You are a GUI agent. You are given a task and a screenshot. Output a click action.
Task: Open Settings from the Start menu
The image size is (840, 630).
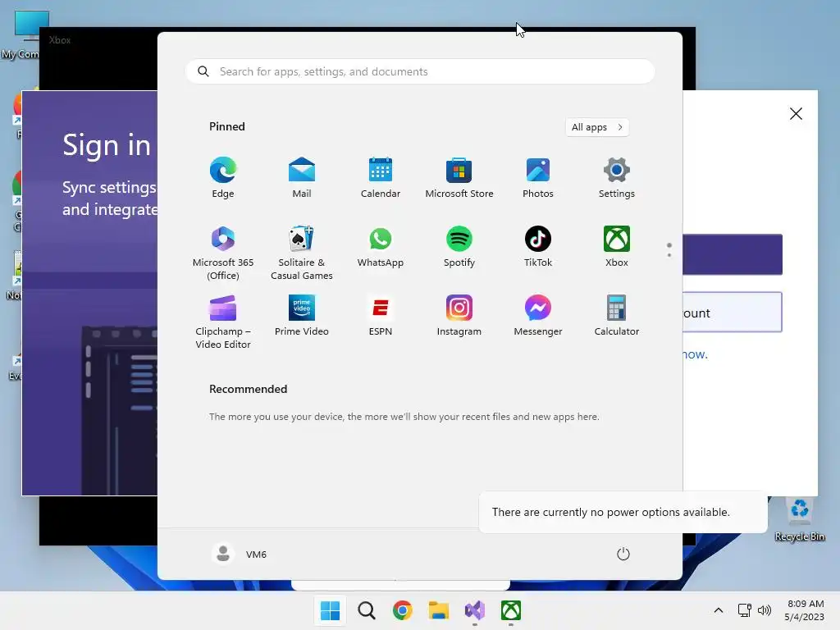[617, 178]
